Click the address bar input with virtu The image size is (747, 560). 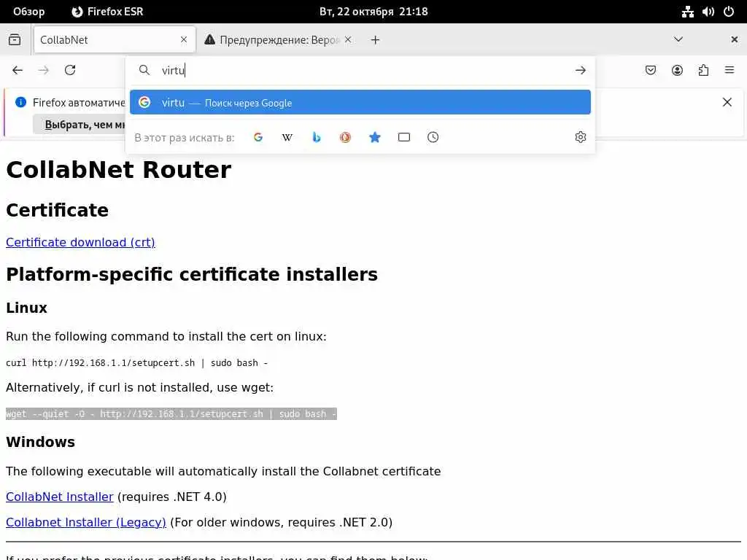(x=362, y=71)
